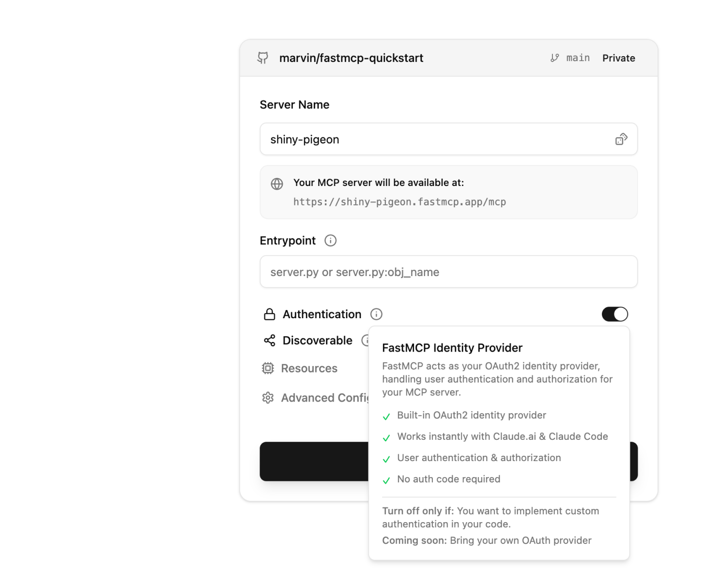The image size is (704, 588).
Task: Click the black deploy button at bottom
Action: pyautogui.click(x=315, y=462)
